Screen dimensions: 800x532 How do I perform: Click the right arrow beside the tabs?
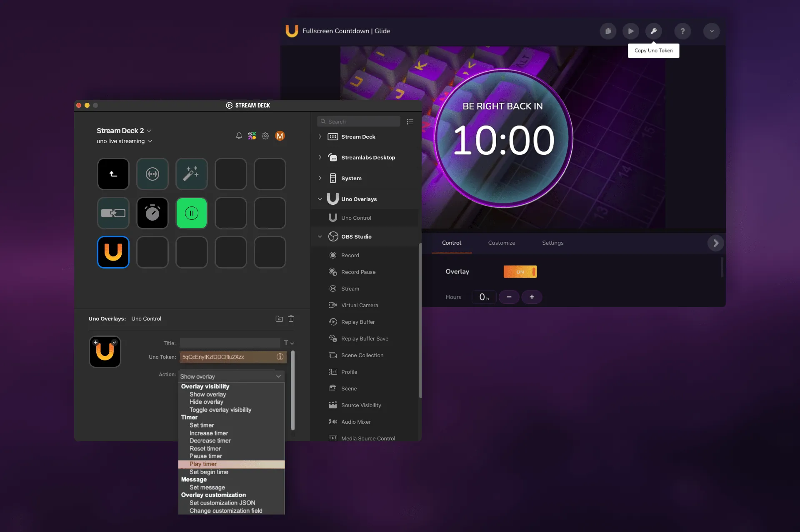tap(715, 243)
